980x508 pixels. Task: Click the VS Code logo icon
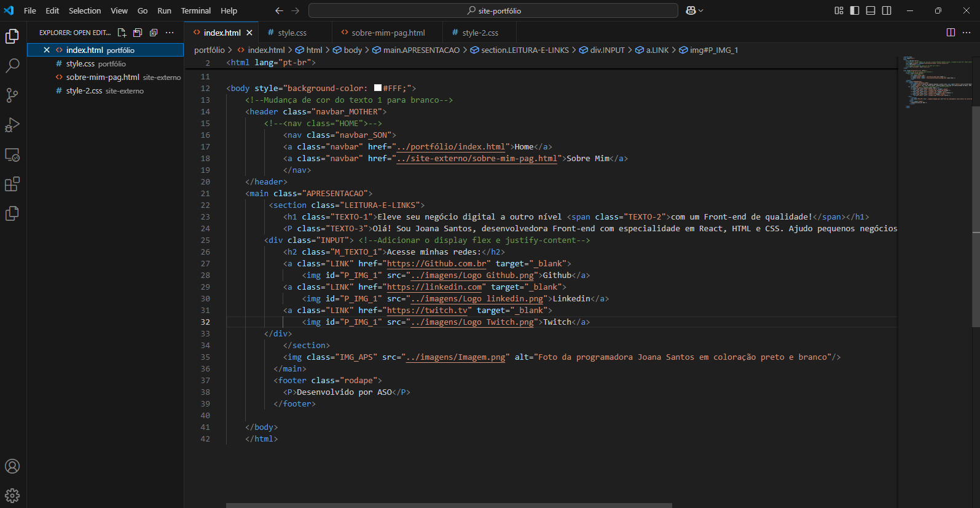(9, 10)
